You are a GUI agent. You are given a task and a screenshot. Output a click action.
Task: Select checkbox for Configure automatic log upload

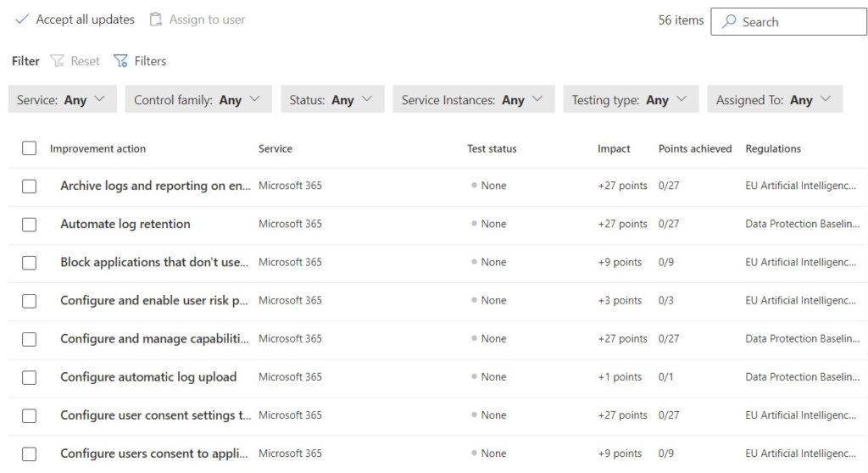click(x=30, y=377)
